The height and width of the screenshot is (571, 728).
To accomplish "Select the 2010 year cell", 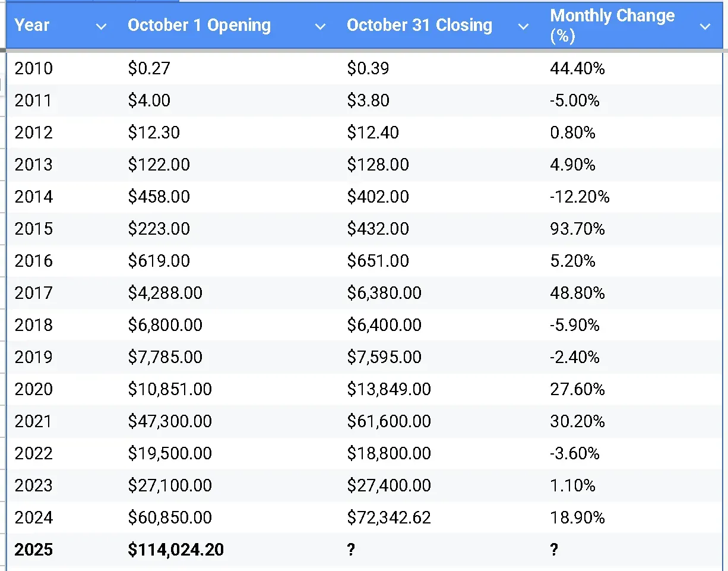I will pos(33,68).
